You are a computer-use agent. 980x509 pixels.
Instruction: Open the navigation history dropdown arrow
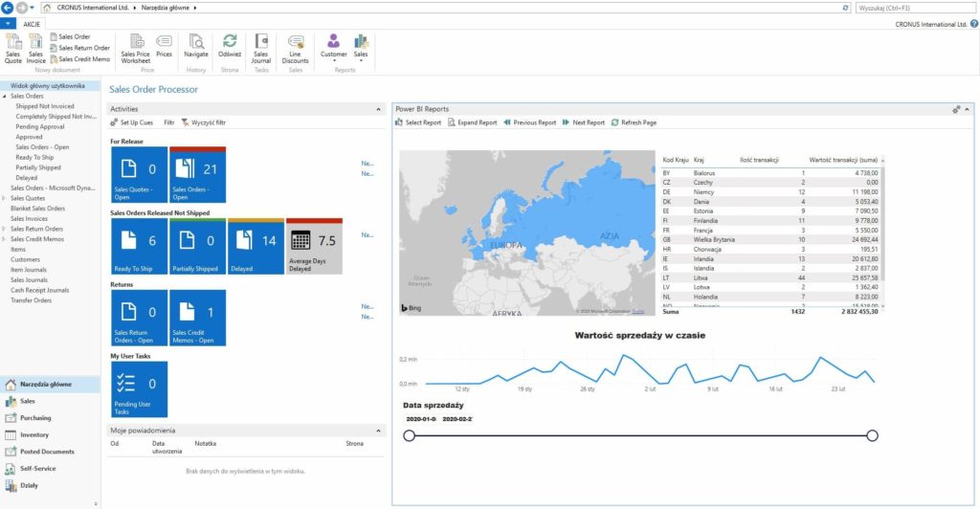[32, 8]
